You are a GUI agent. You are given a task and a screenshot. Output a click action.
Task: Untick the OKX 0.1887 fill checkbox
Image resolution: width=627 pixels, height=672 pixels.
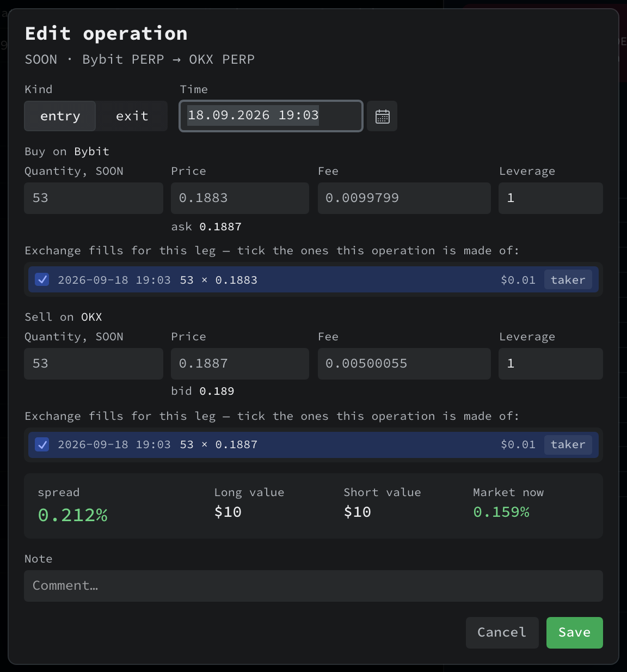pyautogui.click(x=42, y=444)
